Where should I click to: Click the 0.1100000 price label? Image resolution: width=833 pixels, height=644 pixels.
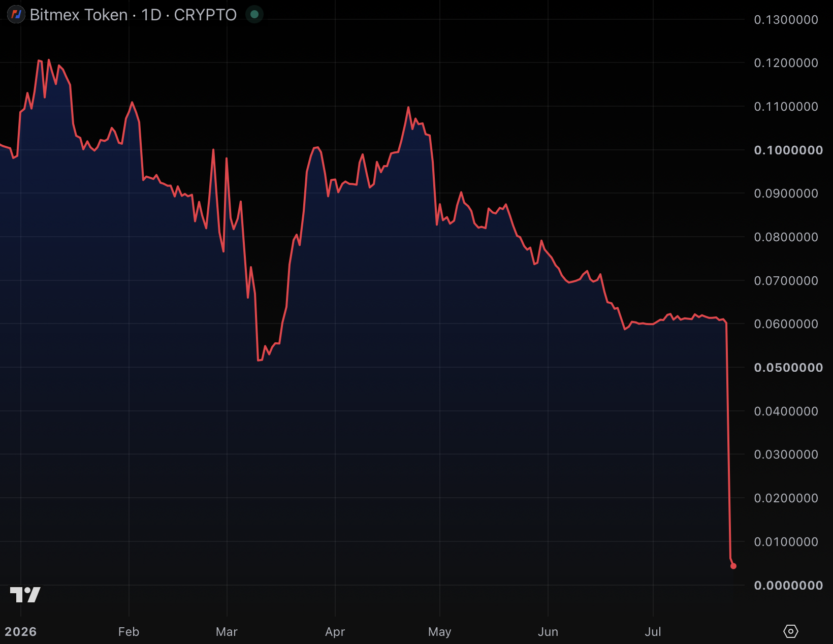pyautogui.click(x=786, y=107)
